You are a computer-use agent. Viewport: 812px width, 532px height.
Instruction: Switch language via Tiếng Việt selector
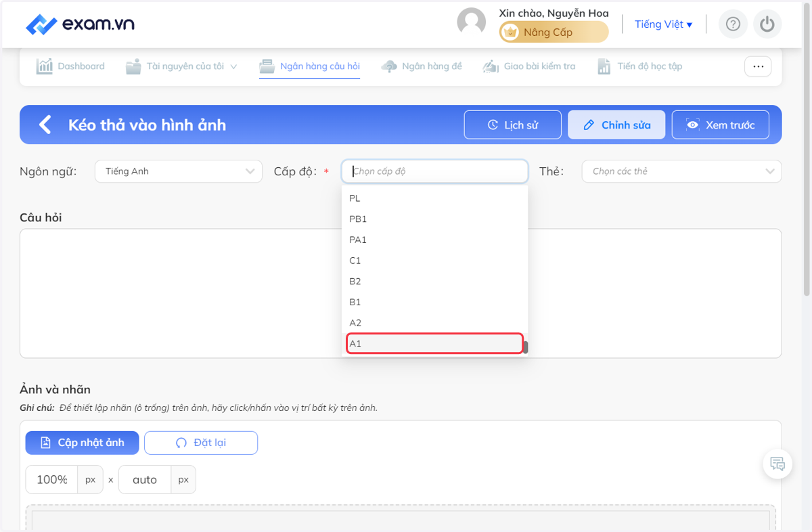coord(663,24)
